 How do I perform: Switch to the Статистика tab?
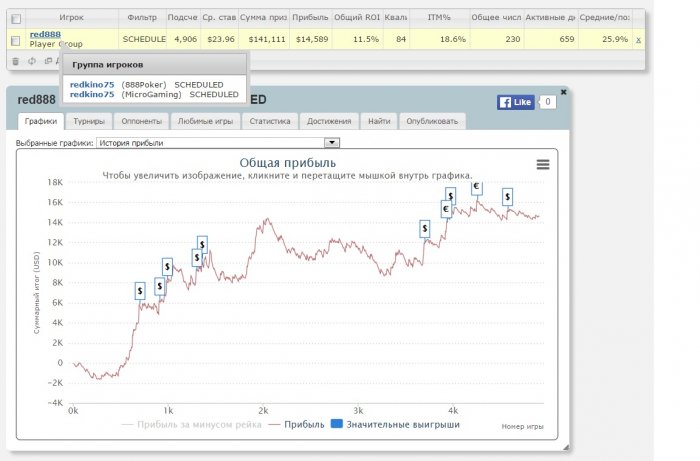(x=270, y=121)
